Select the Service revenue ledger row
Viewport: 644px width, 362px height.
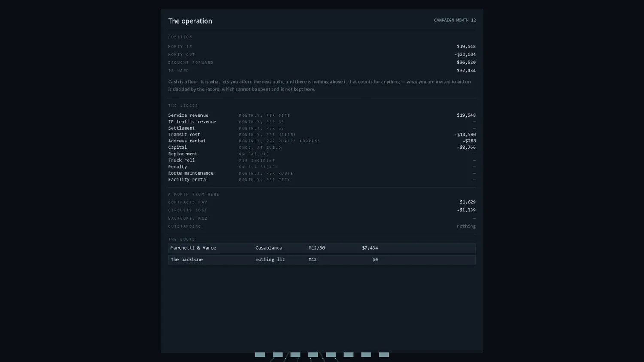(x=322, y=115)
